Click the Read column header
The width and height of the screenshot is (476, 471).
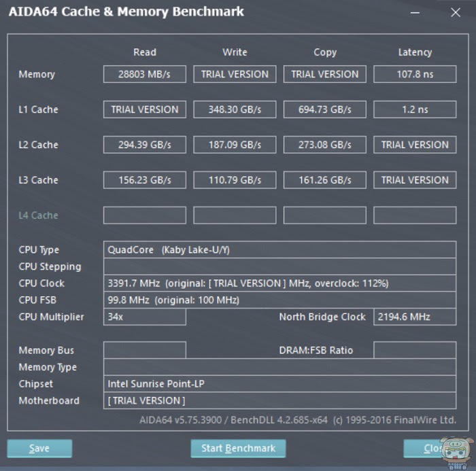click(145, 52)
